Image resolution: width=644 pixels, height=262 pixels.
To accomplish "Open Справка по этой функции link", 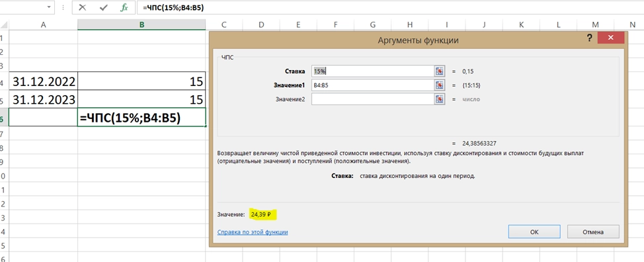I will click(253, 232).
